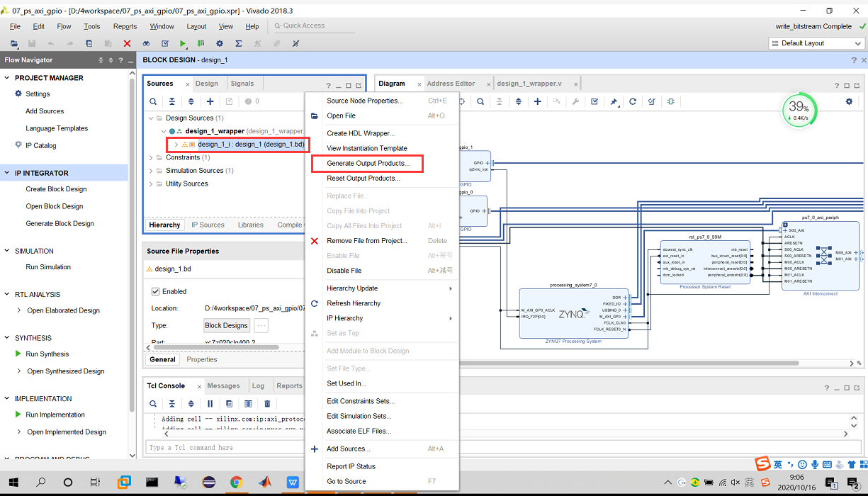Collapse the SIMULATION section
868x496 pixels.
[x=7, y=251]
